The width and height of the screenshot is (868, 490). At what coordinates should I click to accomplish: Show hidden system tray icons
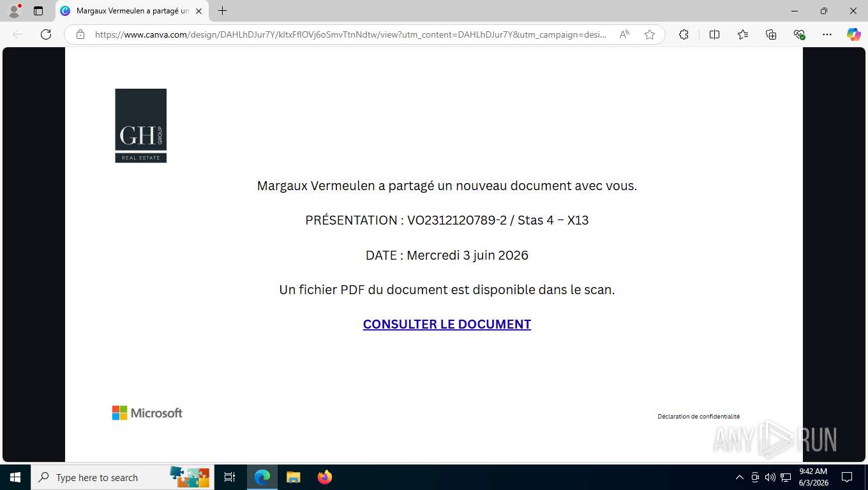pos(739,477)
